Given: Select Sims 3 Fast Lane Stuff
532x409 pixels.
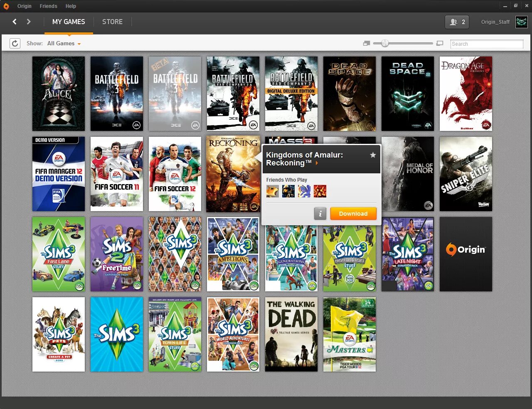Looking at the screenshot, I should (x=59, y=254).
